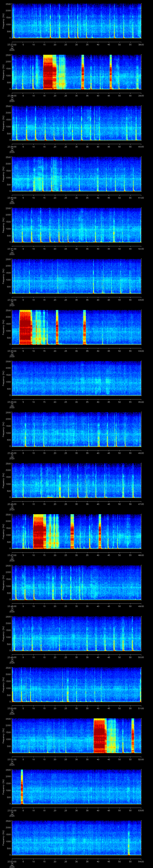This screenshot has width=153, height=868.
Task: Click the spectrogram panel starting at 23:40:00
Action: click(77, 174)
